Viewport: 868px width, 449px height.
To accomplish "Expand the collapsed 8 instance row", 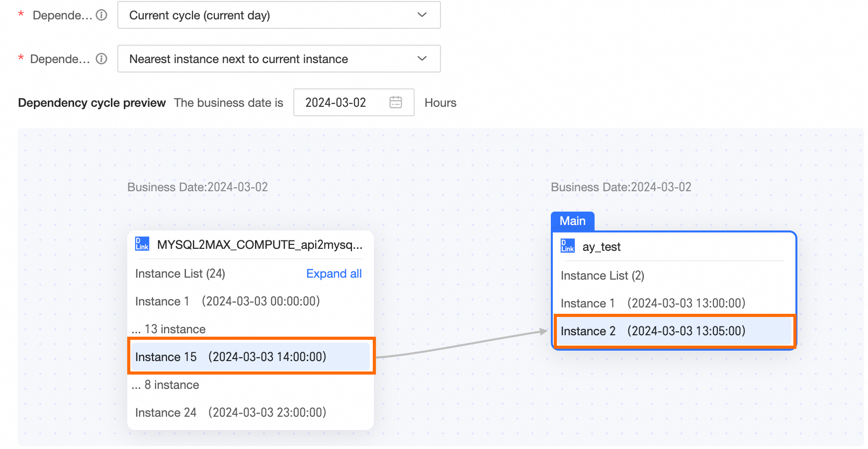I will tap(165, 385).
